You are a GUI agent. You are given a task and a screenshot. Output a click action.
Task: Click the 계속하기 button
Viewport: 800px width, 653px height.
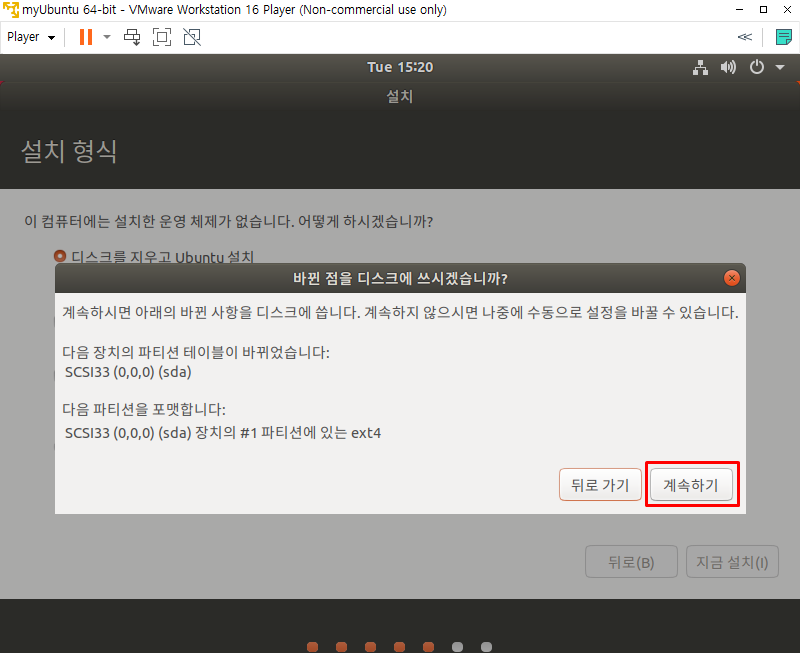691,485
